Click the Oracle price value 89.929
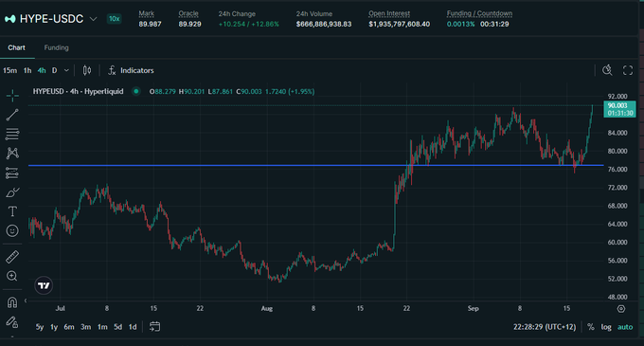 pyautogui.click(x=189, y=25)
